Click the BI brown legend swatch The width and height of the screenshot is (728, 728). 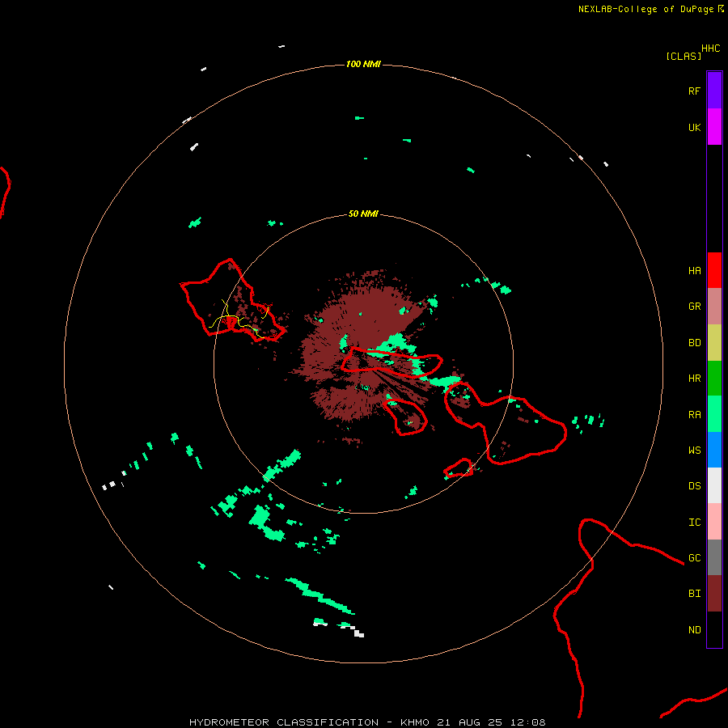point(714,594)
